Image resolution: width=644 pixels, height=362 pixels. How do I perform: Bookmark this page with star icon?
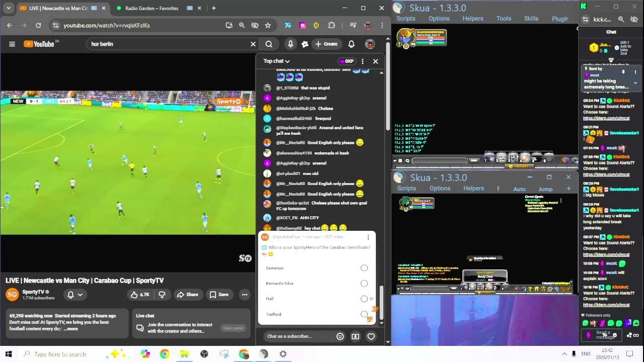click(268, 25)
